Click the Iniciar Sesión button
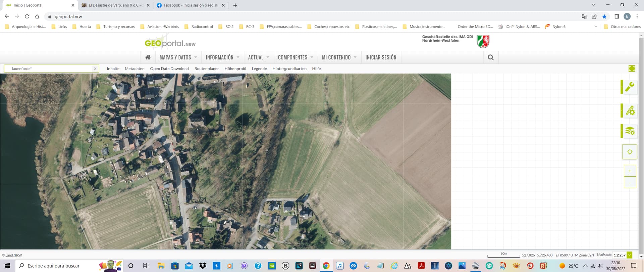644x272 pixels. coord(381,57)
